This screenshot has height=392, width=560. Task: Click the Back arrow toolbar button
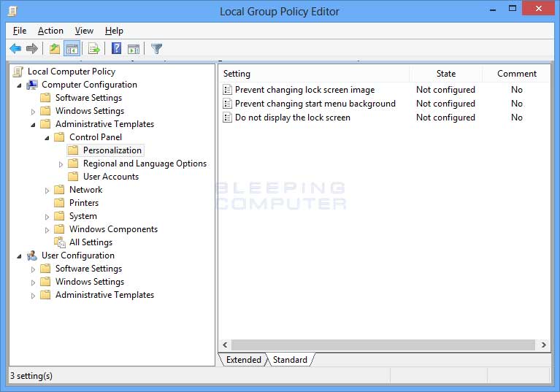click(15, 48)
